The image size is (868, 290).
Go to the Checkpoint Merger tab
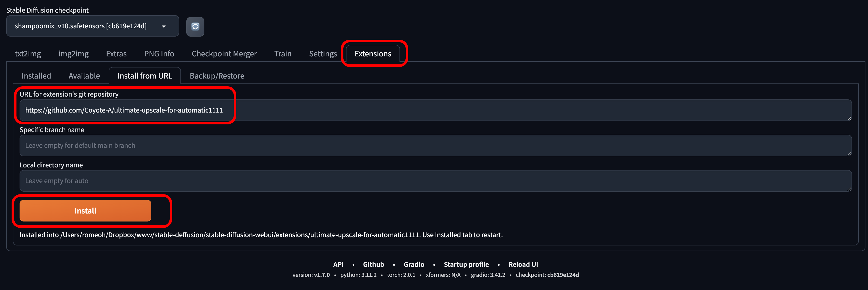click(x=224, y=54)
